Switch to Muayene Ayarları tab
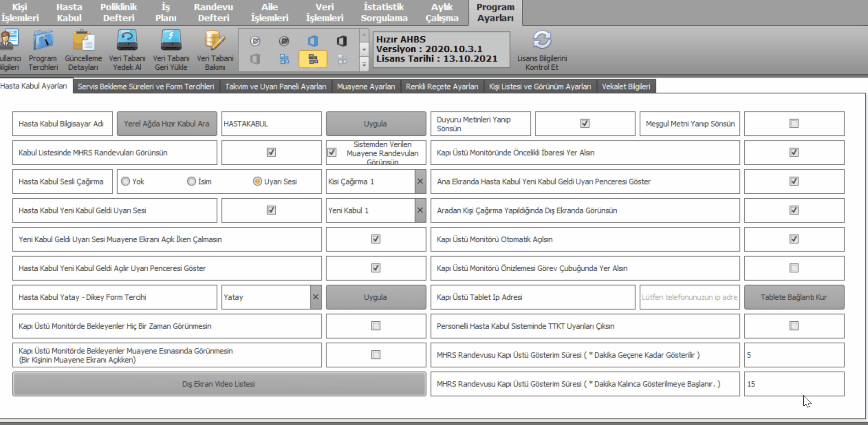 click(365, 87)
